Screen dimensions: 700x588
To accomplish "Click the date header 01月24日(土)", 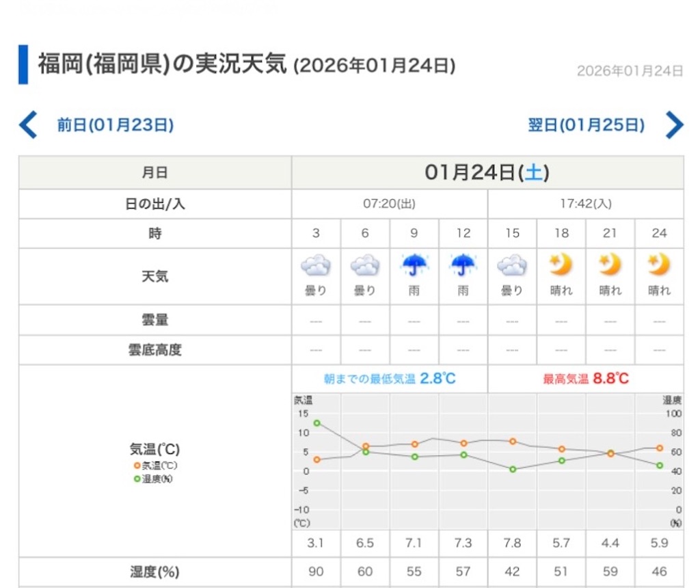I will pos(487,172).
